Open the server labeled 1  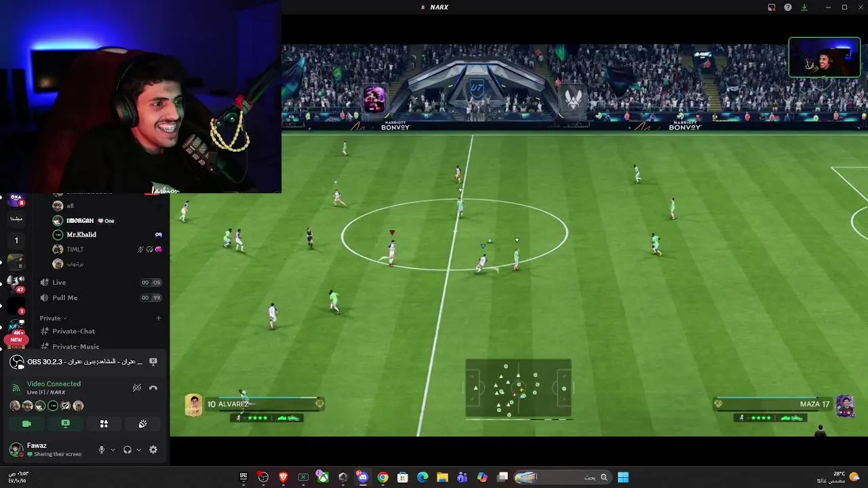pyautogui.click(x=16, y=240)
